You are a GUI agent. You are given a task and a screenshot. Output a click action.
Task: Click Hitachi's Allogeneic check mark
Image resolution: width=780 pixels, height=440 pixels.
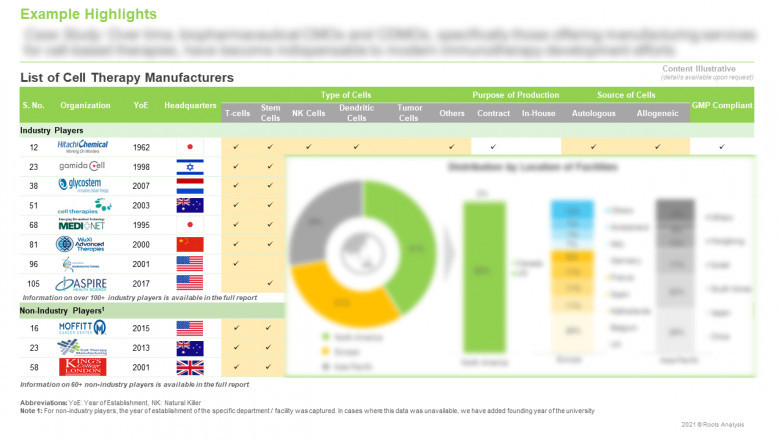point(658,147)
